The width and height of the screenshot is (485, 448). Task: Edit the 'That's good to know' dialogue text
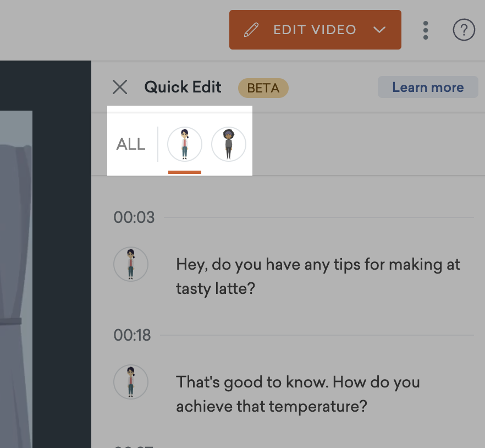[x=298, y=394]
